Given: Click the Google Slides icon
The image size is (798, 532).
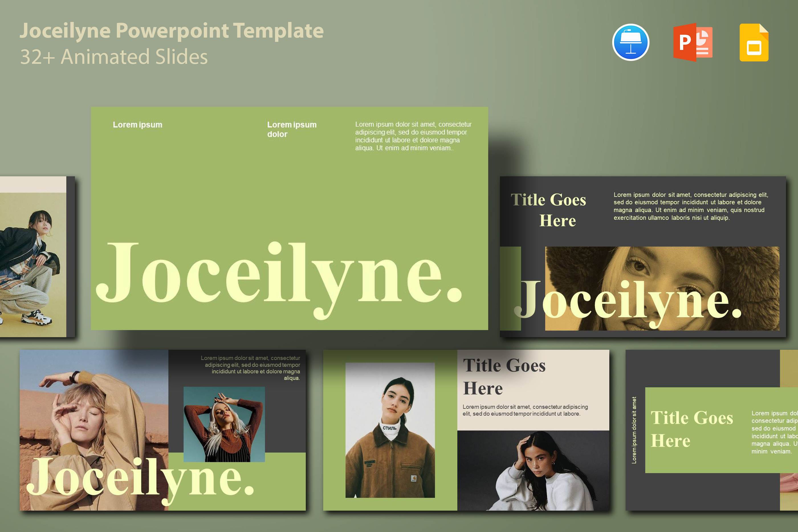Looking at the screenshot, I should coord(754,43).
